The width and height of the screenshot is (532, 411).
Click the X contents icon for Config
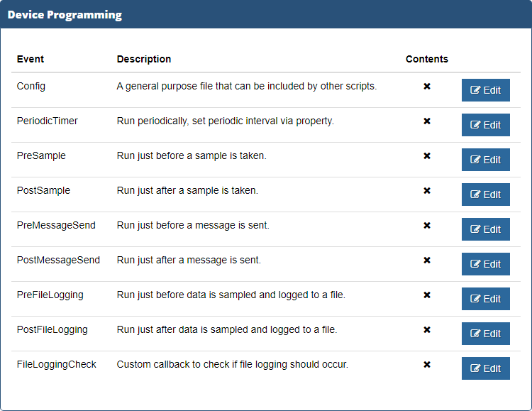tap(427, 87)
